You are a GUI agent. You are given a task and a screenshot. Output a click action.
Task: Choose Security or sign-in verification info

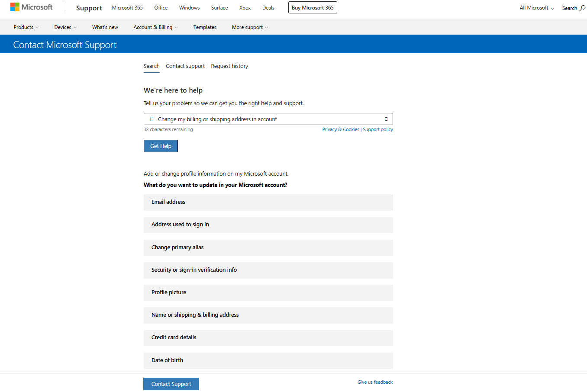(x=268, y=270)
